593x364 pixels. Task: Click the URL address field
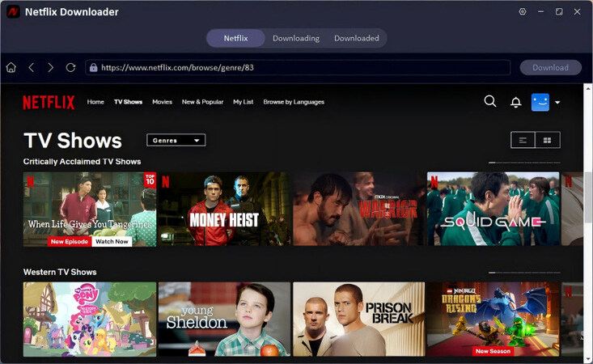point(299,68)
